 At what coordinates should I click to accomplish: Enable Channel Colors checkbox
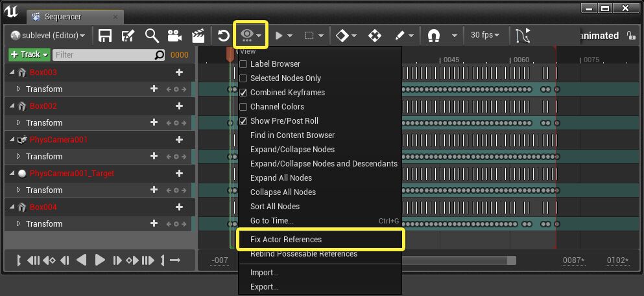click(x=243, y=107)
